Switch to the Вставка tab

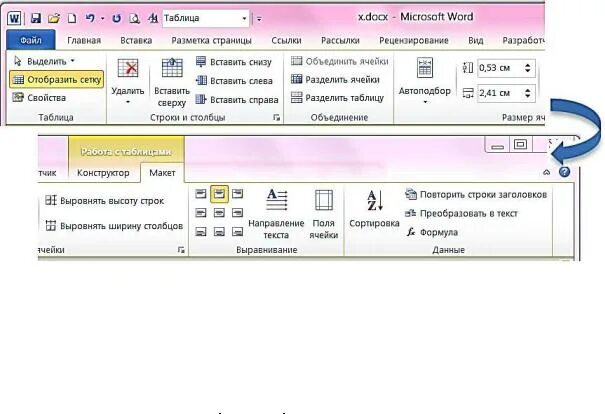pyautogui.click(x=136, y=40)
